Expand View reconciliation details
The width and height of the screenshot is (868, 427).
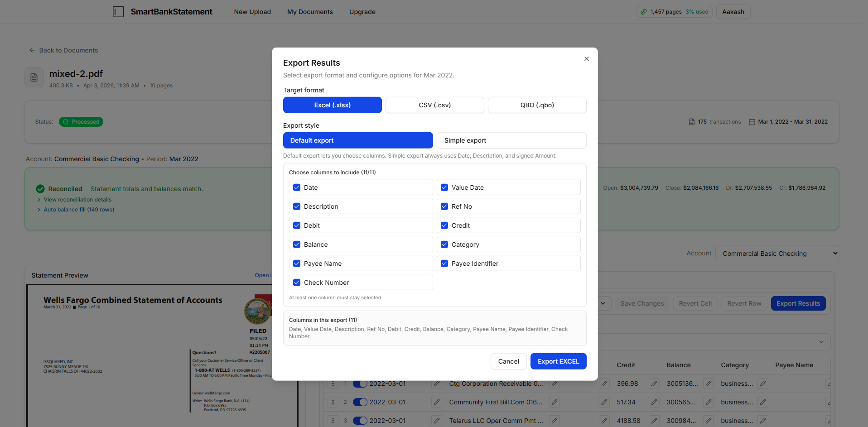click(x=77, y=199)
